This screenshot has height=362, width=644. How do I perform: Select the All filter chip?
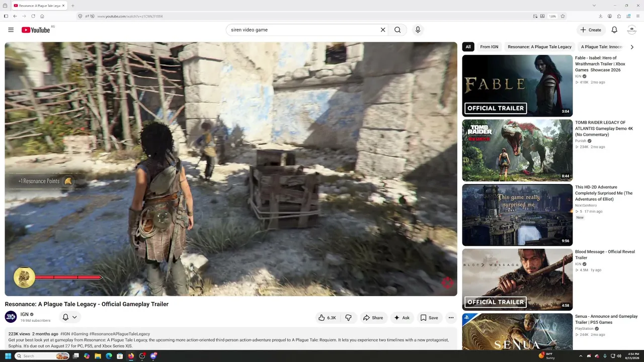coord(468,47)
